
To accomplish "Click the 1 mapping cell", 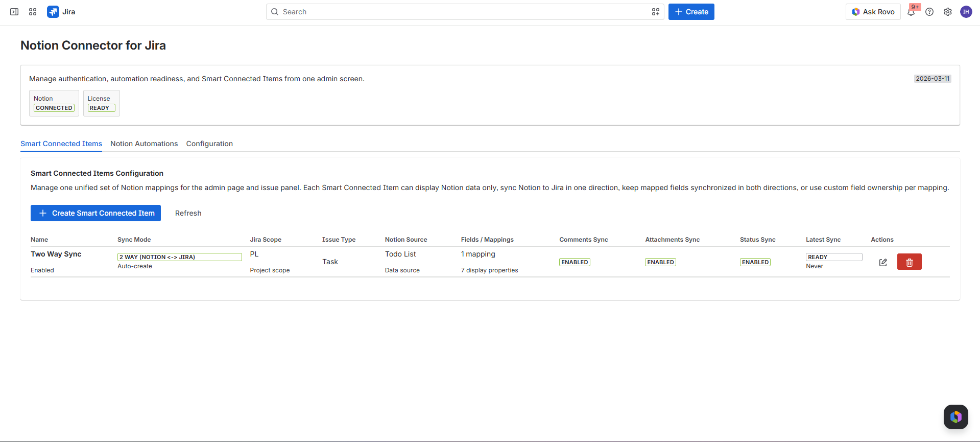I will click(478, 254).
